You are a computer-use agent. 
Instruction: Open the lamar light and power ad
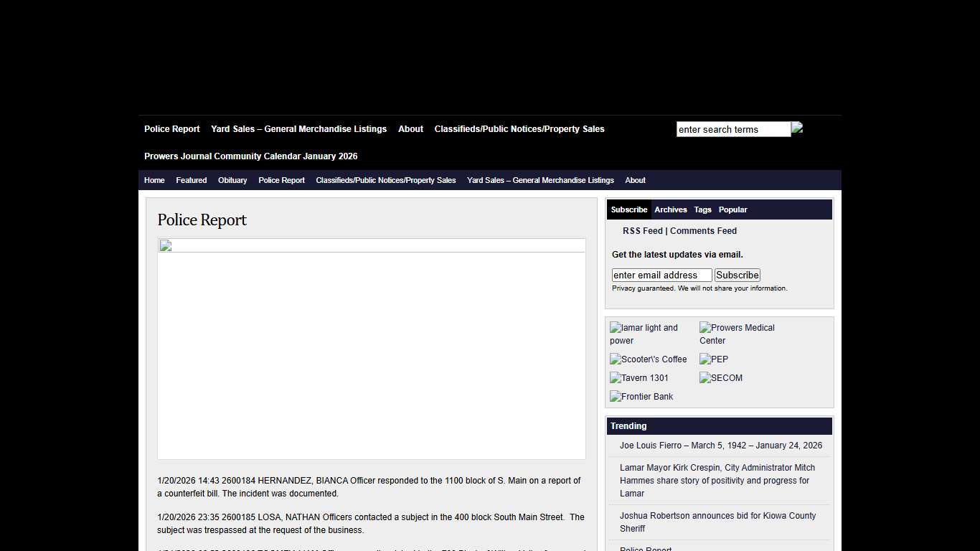tap(644, 334)
